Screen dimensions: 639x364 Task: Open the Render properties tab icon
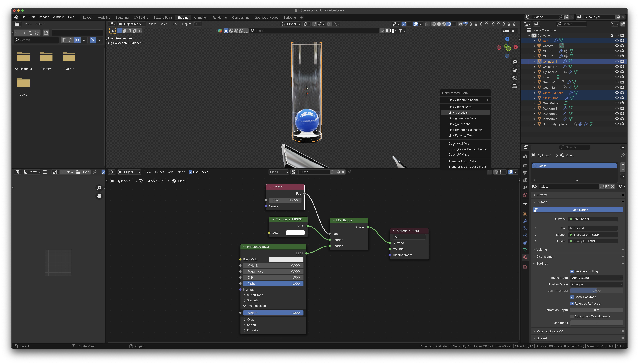pos(525,166)
